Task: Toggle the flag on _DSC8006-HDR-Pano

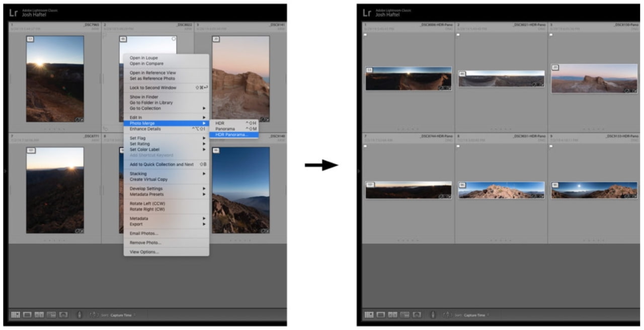Action: 366,35
